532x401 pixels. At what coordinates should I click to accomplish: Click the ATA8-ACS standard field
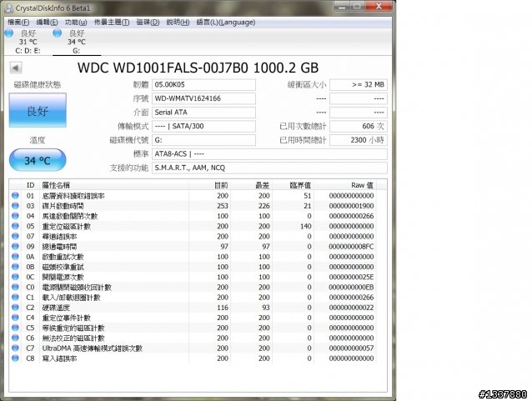[x=269, y=154]
